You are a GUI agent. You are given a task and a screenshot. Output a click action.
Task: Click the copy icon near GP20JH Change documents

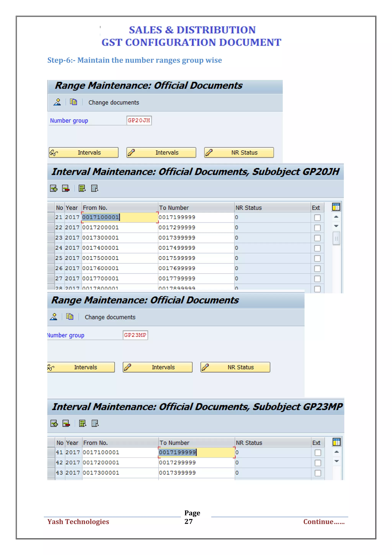click(x=73, y=102)
